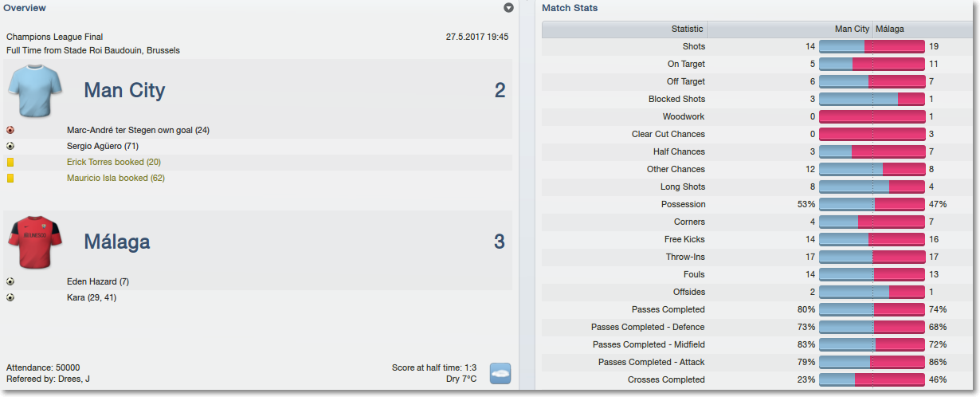The width and height of the screenshot is (980, 397).
Task: Open the Málaga team name link
Action: (117, 242)
